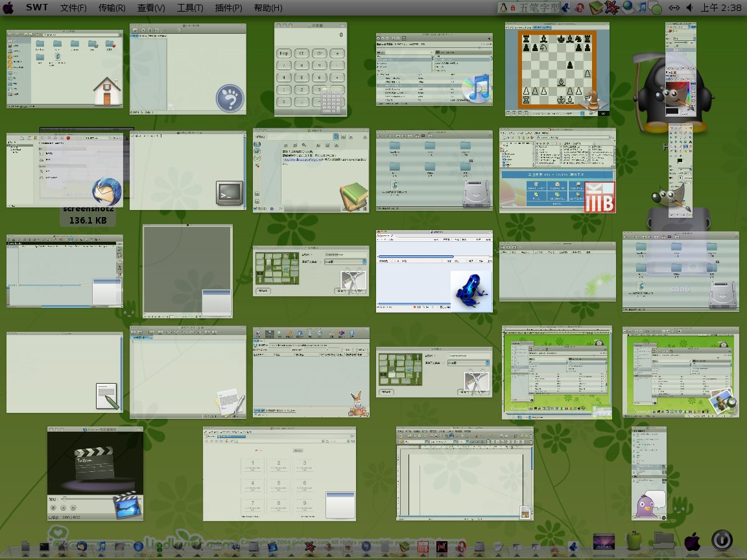Click the black Apple logo in dock

pyautogui.click(x=693, y=541)
